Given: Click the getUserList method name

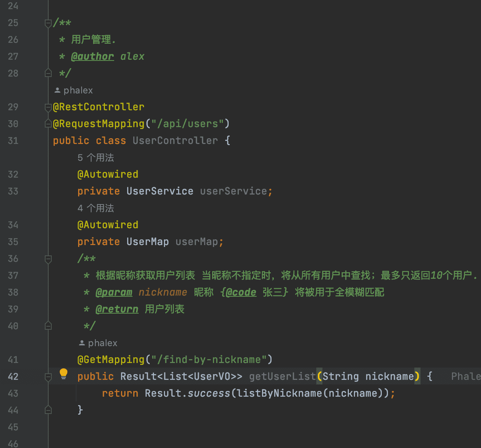Looking at the screenshot, I should point(282,377).
